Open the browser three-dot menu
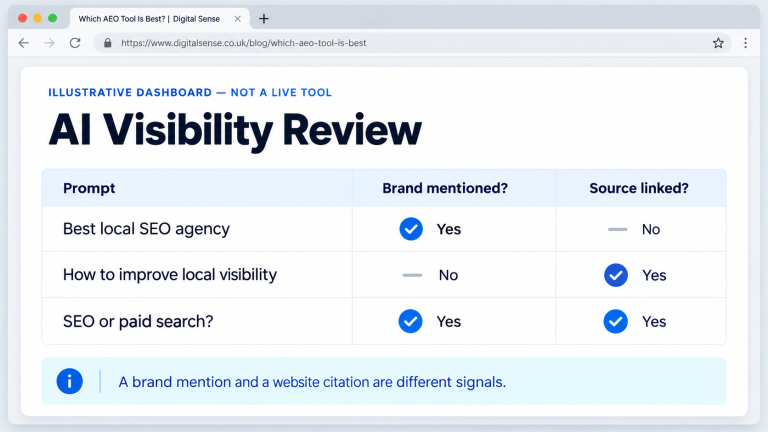This screenshot has width=768, height=432. coord(745,43)
